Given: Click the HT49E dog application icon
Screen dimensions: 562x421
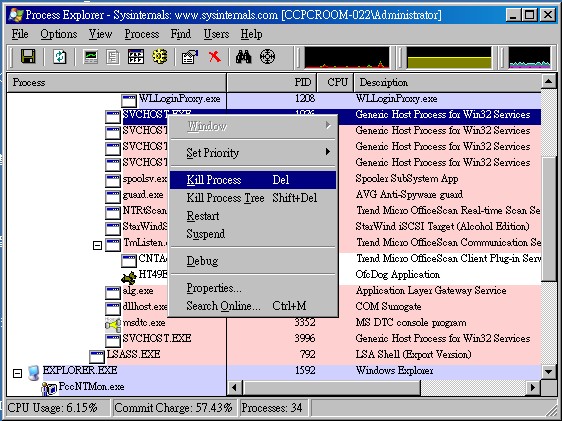Looking at the screenshot, I should (x=129, y=277).
